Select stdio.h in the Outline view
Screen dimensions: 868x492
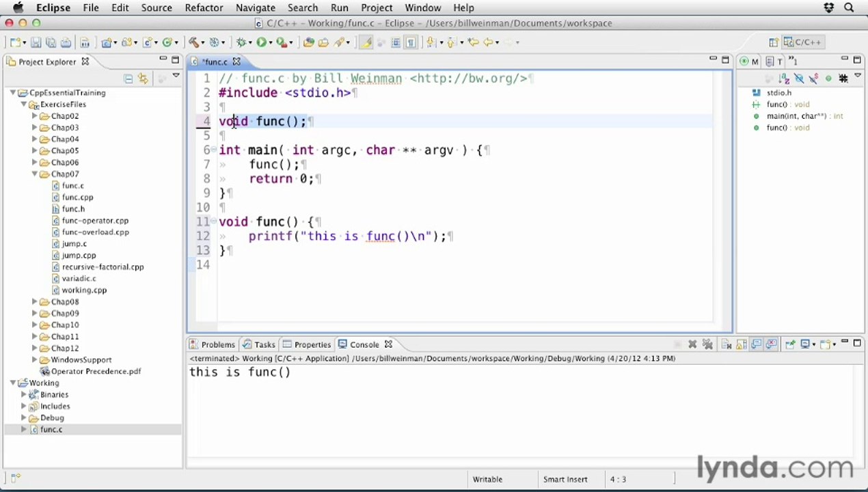point(778,93)
